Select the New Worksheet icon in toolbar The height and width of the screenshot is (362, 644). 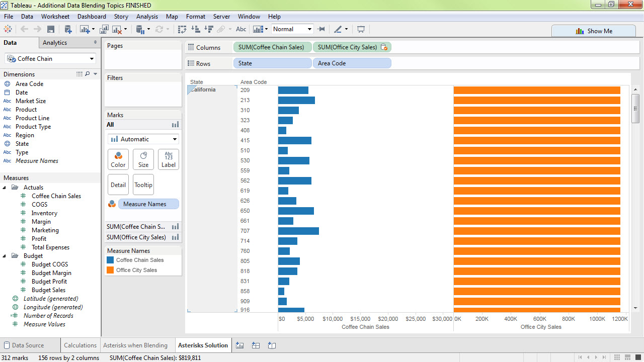coord(84,29)
